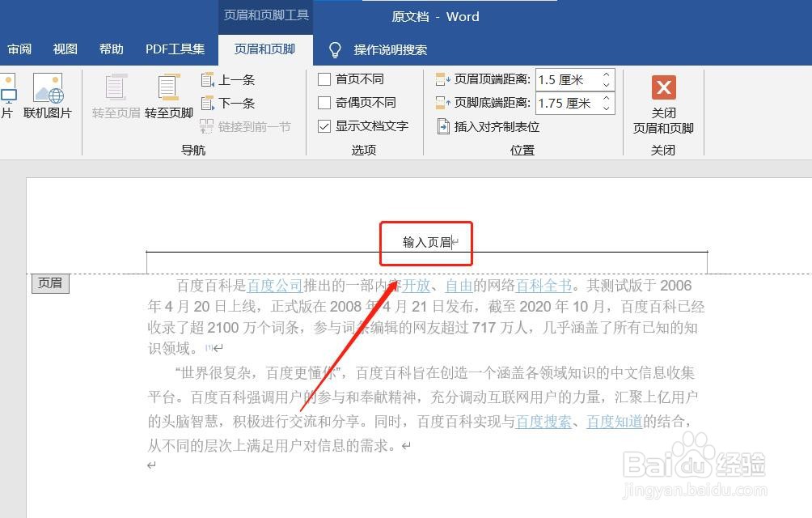Select the Header & Footer (页眉和页脚) tab
The height and width of the screenshot is (518, 812).
(x=264, y=49)
